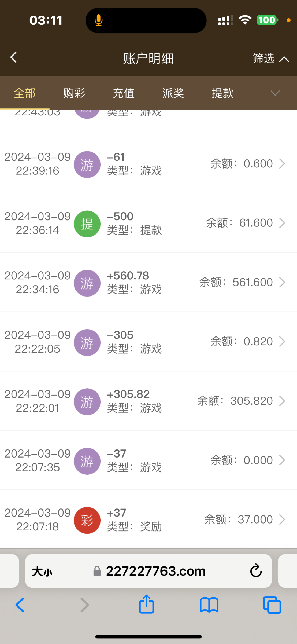Viewport: 297px width, 644px height.
Task: Tap the Safari back navigation arrow
Action: (20, 605)
